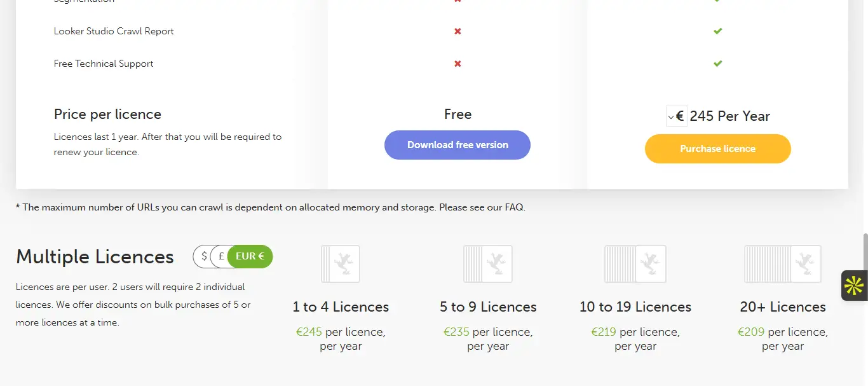This screenshot has width=868, height=386.
Task: Switch currency to pounds (£)
Action: click(220, 256)
